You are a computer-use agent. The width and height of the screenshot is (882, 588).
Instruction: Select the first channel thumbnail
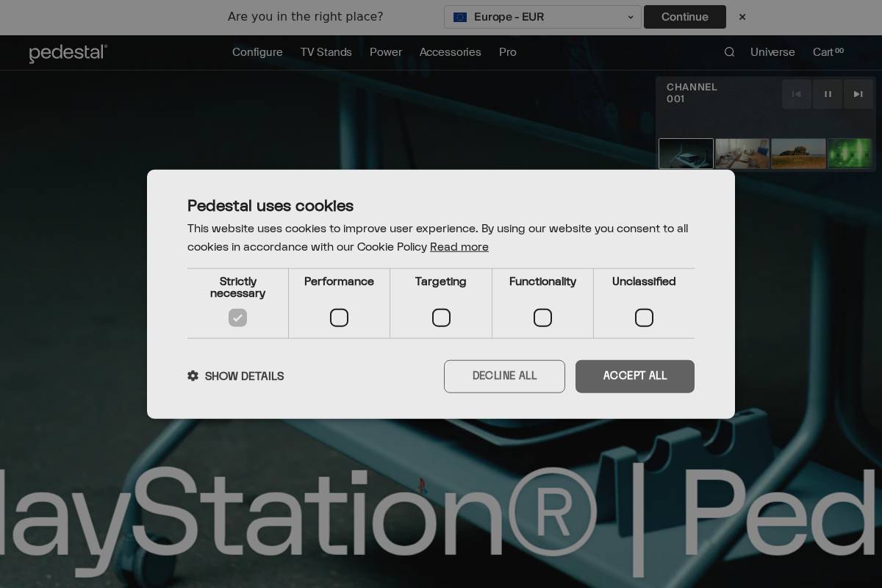pyautogui.click(x=686, y=154)
